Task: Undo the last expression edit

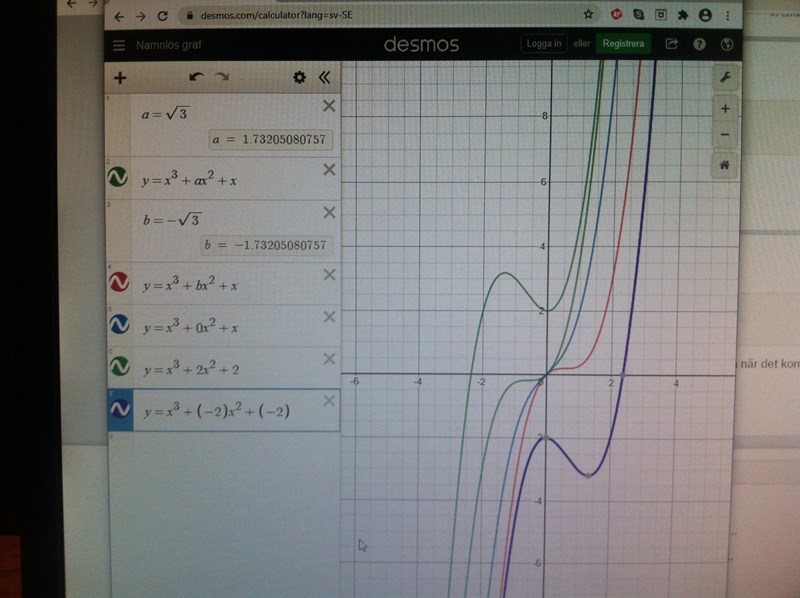Action: (x=196, y=77)
